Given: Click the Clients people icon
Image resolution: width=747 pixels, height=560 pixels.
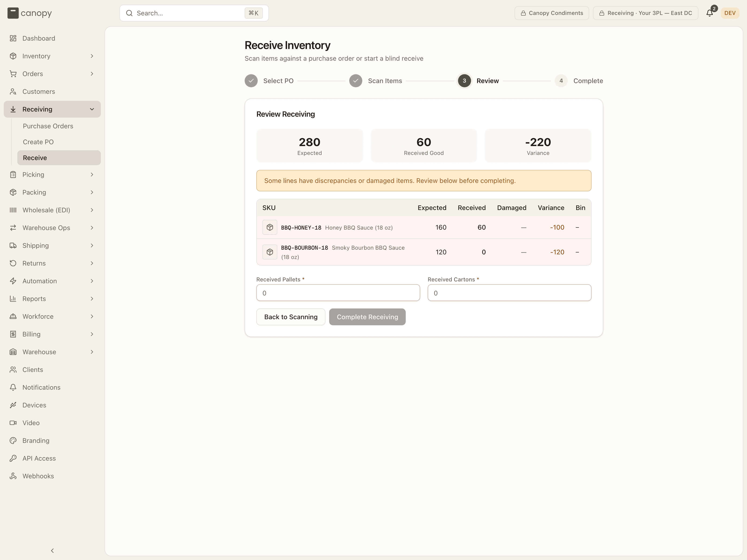Looking at the screenshot, I should click(x=13, y=370).
